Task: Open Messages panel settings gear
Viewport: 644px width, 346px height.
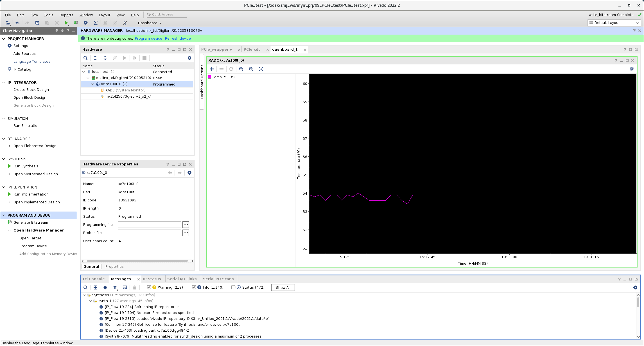Action: 635,287
